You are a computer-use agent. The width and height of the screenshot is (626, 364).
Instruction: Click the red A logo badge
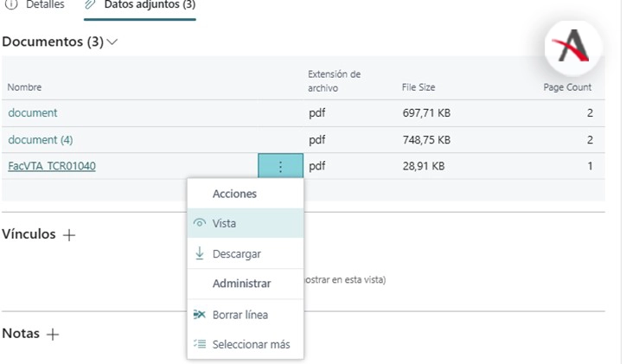(x=572, y=46)
